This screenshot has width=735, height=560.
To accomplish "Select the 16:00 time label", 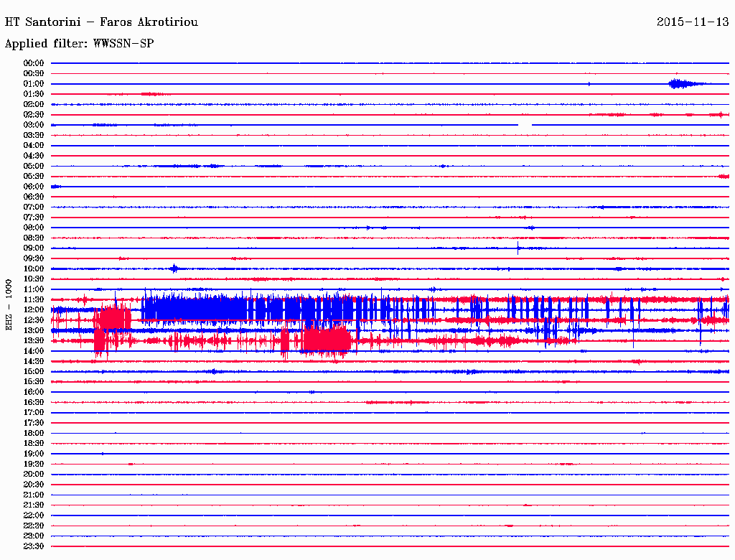I will [33, 392].
